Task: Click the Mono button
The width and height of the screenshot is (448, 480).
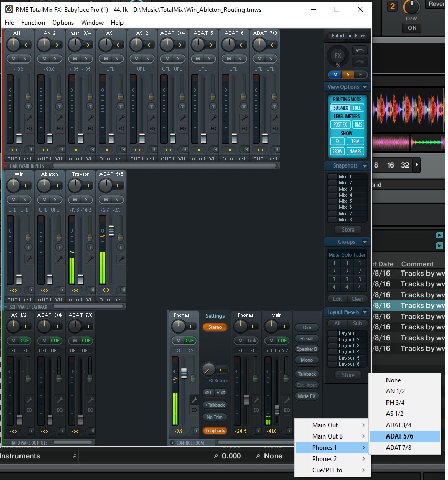Action: 307,360
